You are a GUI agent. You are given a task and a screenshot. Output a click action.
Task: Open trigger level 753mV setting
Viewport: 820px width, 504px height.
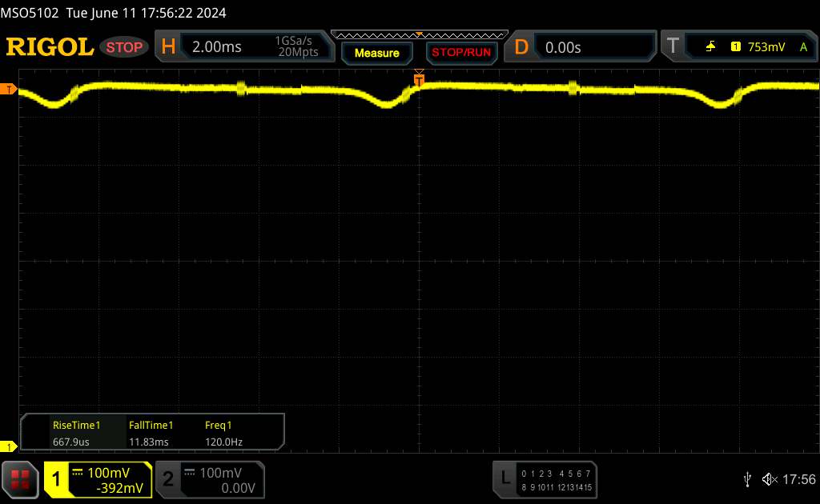point(766,47)
